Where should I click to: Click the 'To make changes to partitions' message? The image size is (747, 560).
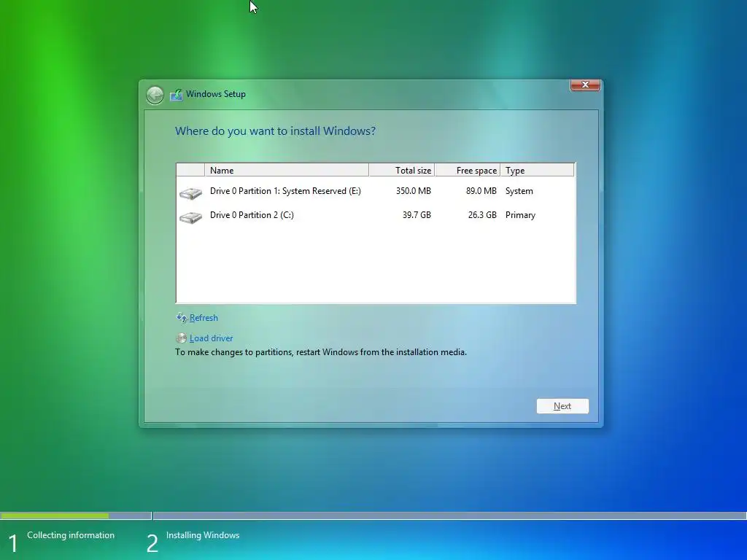click(x=321, y=352)
